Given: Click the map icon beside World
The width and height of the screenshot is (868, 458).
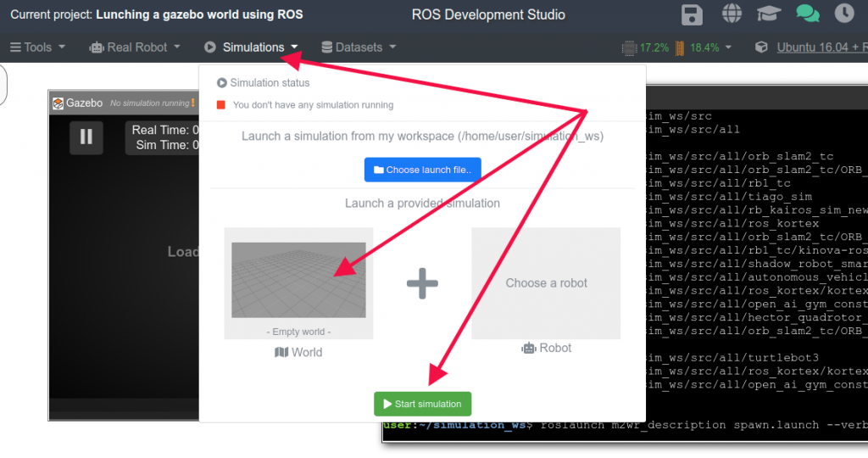Looking at the screenshot, I should [281, 352].
